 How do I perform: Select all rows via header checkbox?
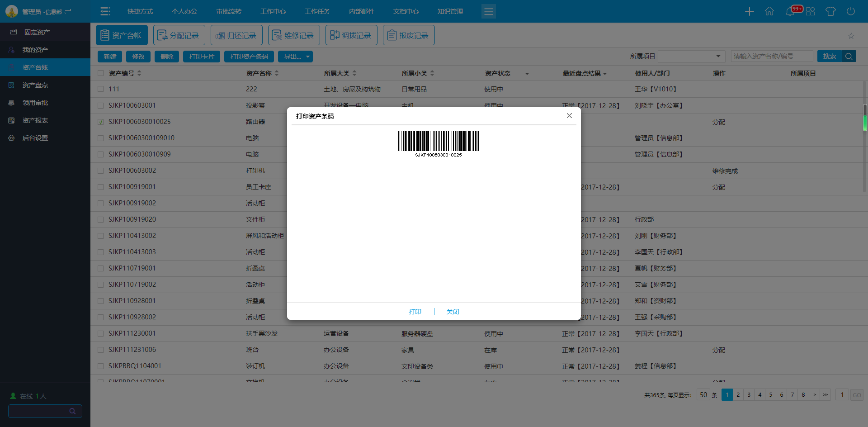pyautogui.click(x=101, y=73)
